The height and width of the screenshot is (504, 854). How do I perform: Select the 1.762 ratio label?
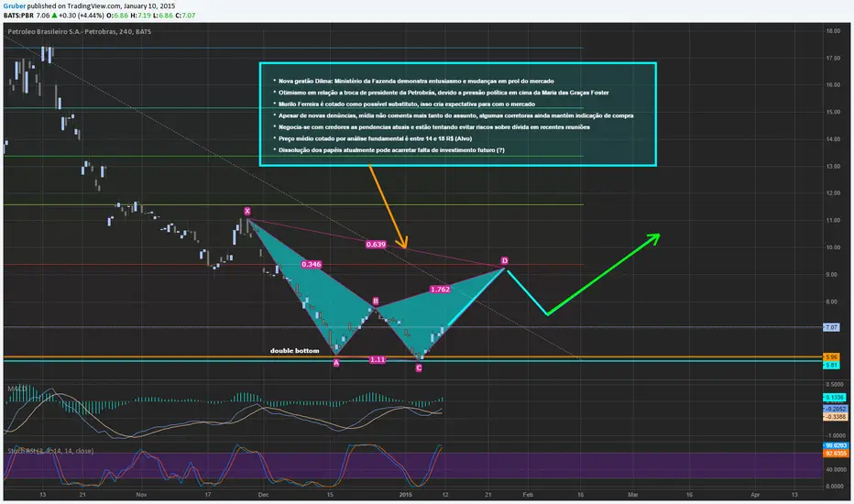(440, 290)
